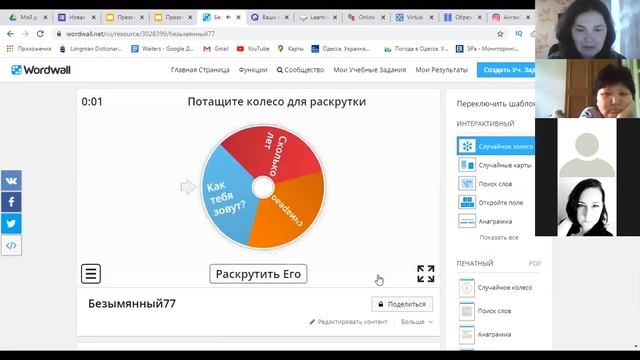This screenshot has height=360, width=640.
Task: Click the Wordwall logo
Action: tap(41, 70)
